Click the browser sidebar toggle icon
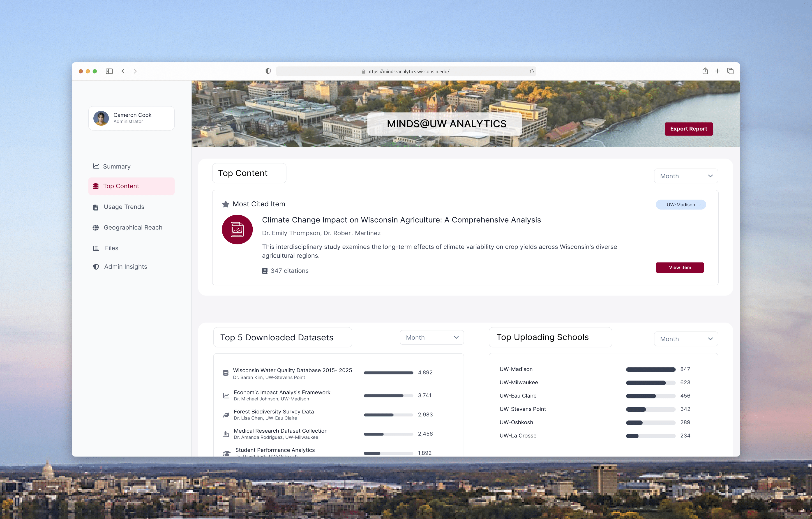Screen dimensions: 812x519 coord(109,71)
